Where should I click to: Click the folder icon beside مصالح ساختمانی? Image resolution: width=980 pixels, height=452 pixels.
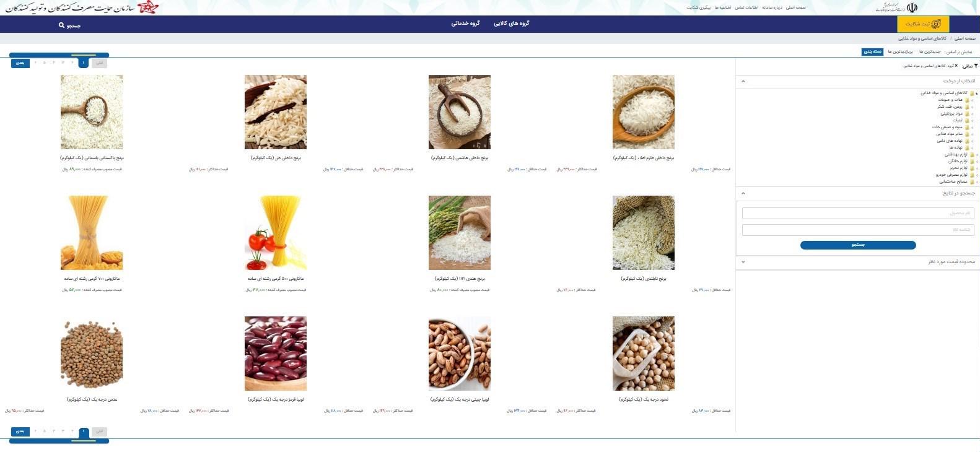[971, 182]
